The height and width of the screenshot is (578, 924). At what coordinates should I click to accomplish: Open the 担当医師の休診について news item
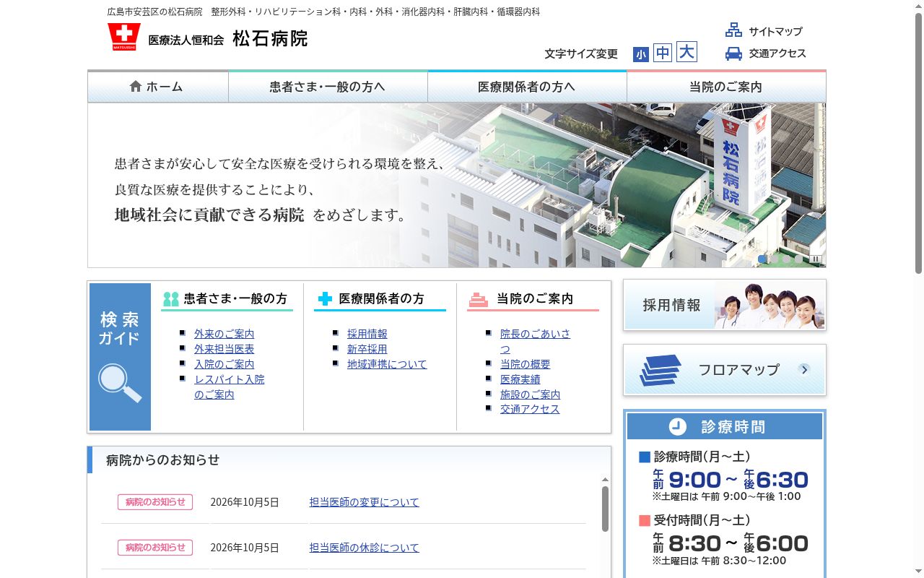[364, 548]
